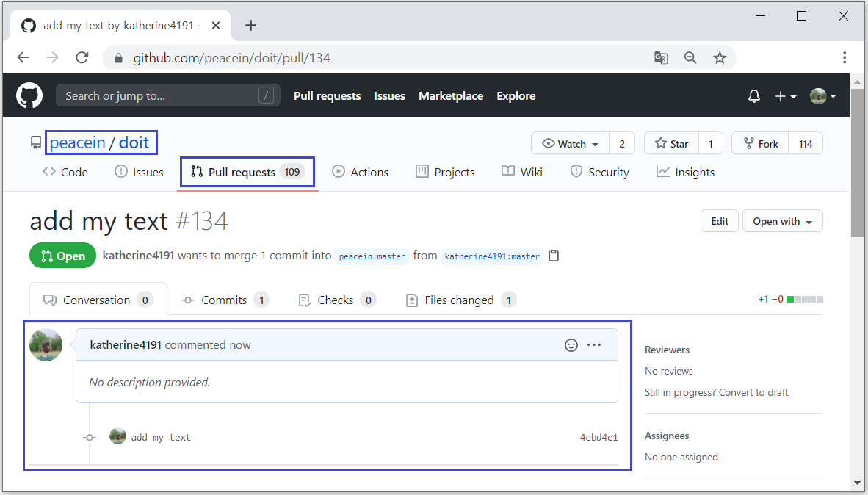
Task: Expand the plus create-new menu
Action: coord(786,96)
